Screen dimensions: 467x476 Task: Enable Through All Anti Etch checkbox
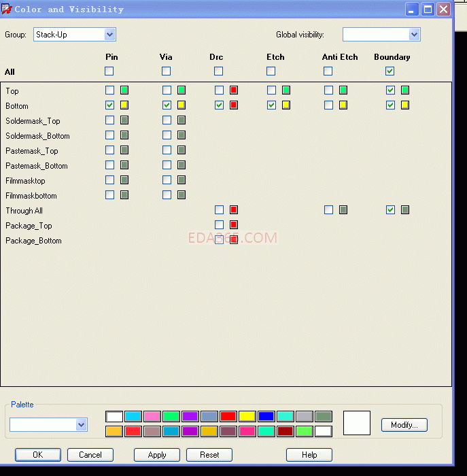coord(328,209)
